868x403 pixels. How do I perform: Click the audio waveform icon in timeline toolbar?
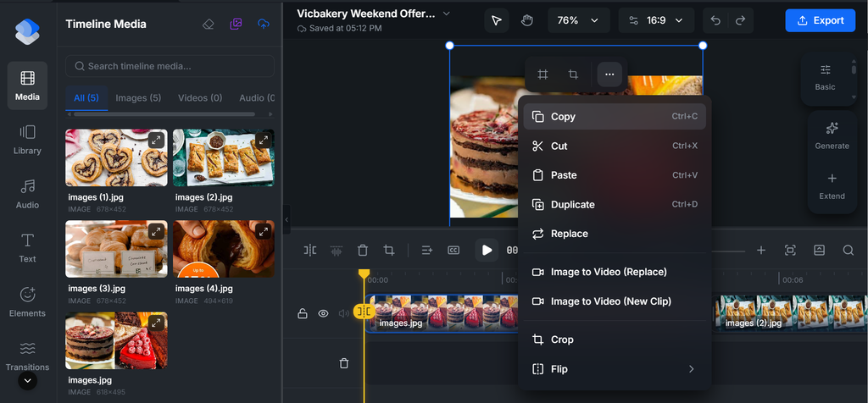336,251
